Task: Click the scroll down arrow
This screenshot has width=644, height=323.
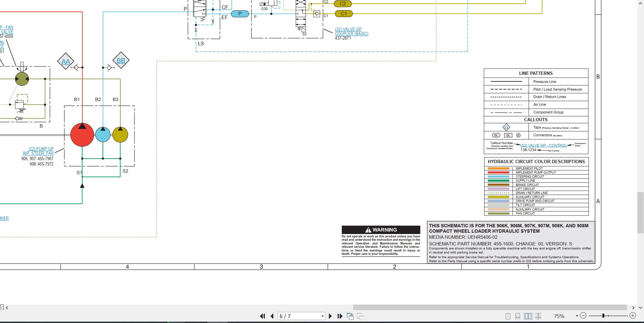Action: 640,308
